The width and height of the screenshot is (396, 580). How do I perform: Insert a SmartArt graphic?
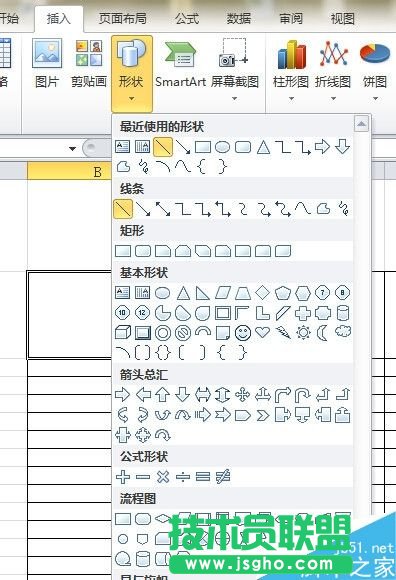click(x=180, y=65)
